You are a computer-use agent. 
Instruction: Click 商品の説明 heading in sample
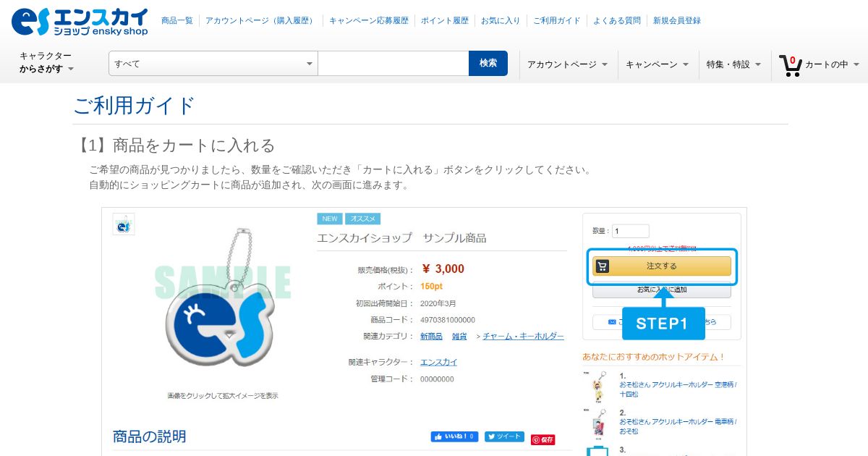150,436
